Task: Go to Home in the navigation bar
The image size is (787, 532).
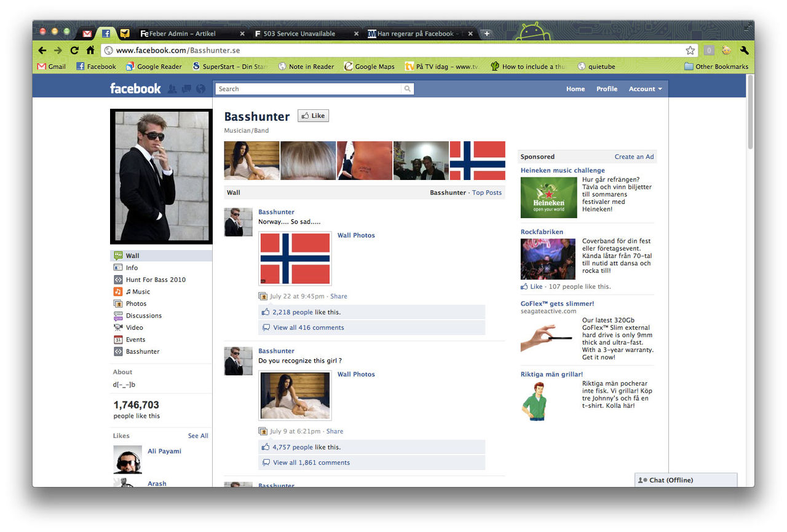Action: click(575, 88)
